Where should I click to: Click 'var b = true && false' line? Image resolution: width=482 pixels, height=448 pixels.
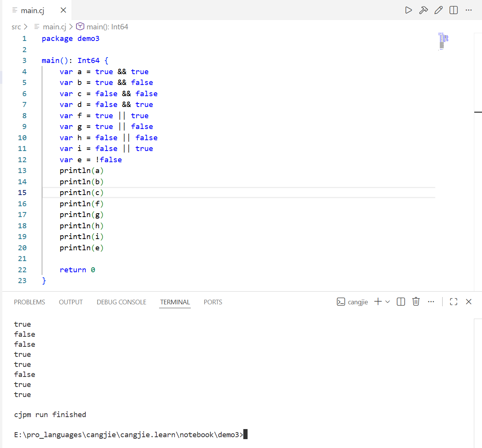[x=106, y=82]
